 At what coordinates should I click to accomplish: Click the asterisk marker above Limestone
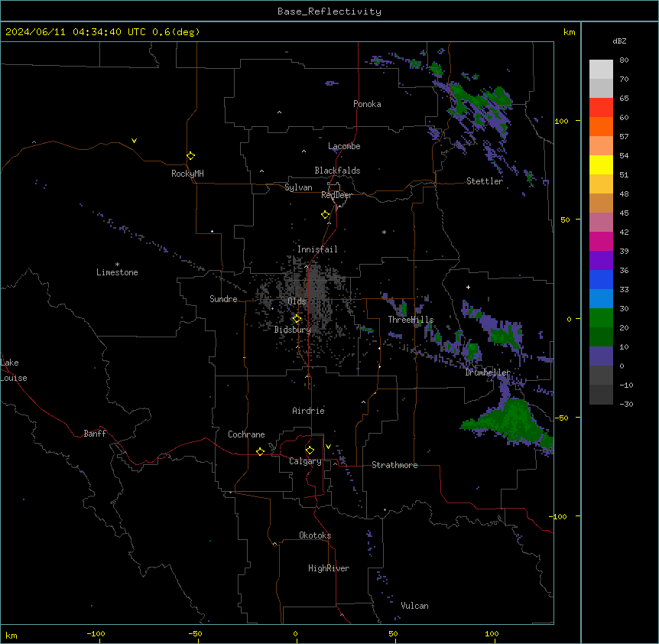point(117,265)
